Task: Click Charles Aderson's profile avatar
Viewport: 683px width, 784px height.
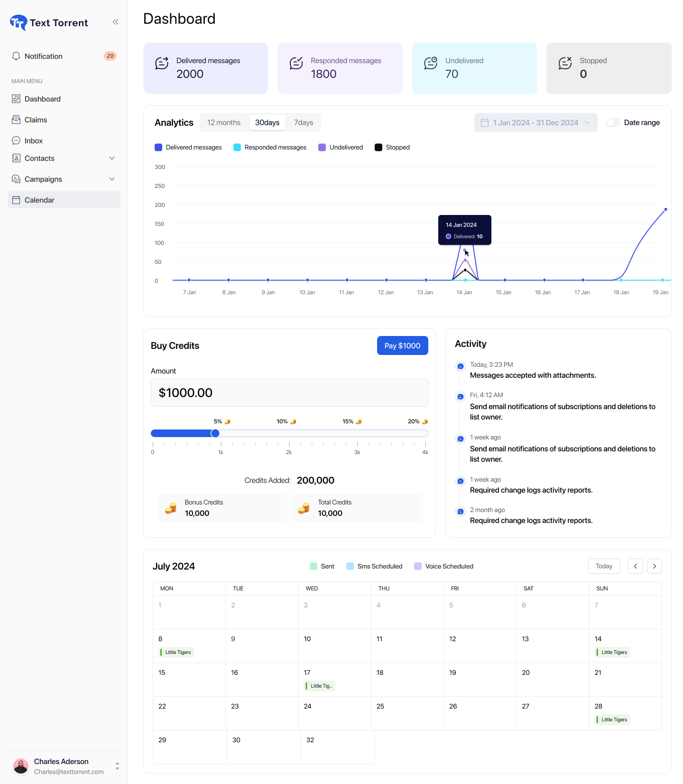Action: pyautogui.click(x=21, y=766)
